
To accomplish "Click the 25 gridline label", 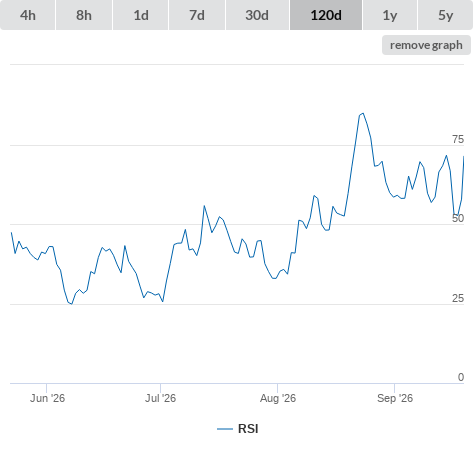I will (x=458, y=298).
